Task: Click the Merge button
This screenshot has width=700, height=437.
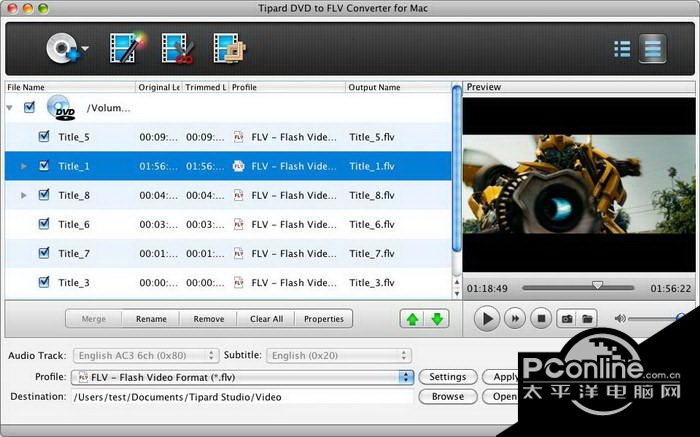Action: pyautogui.click(x=94, y=319)
